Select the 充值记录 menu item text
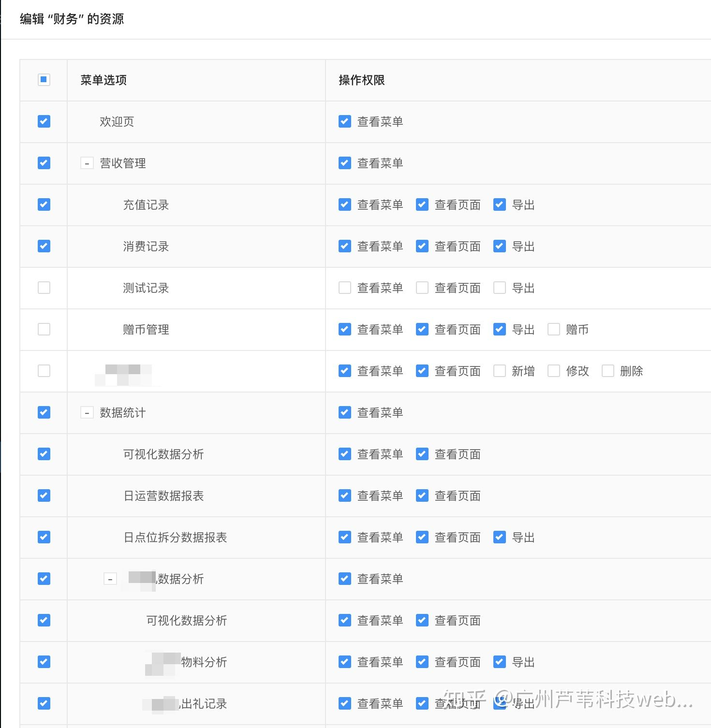The height and width of the screenshot is (728, 711). tap(146, 205)
